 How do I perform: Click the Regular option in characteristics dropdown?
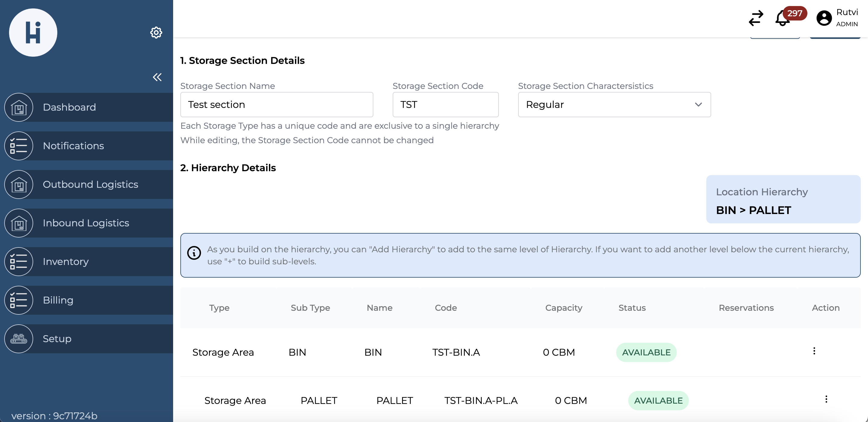tap(614, 104)
